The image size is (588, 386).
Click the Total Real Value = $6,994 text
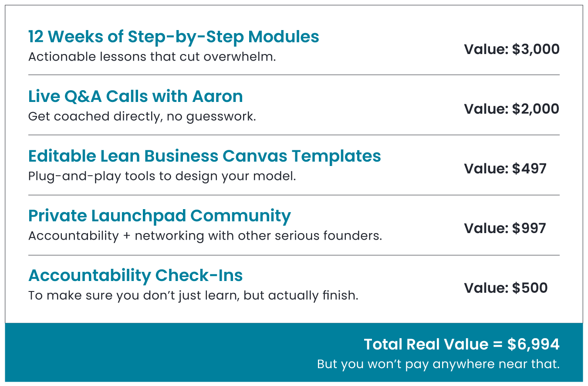(x=462, y=345)
